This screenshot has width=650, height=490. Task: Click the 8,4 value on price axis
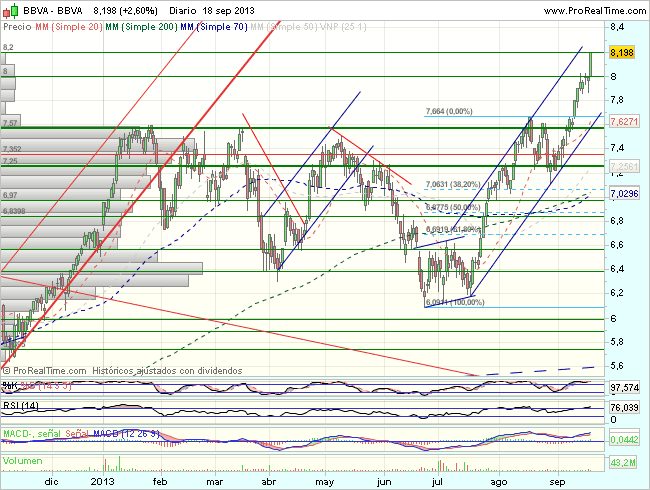[617, 27]
